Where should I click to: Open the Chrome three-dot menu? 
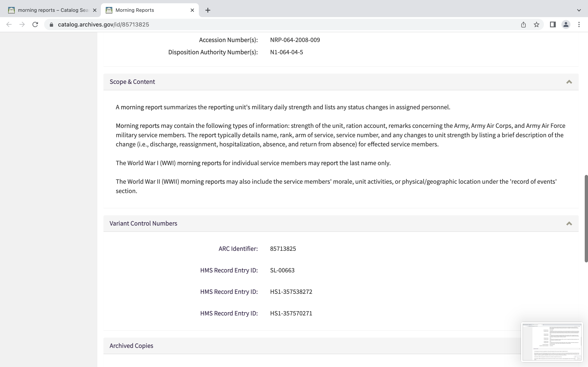(579, 24)
